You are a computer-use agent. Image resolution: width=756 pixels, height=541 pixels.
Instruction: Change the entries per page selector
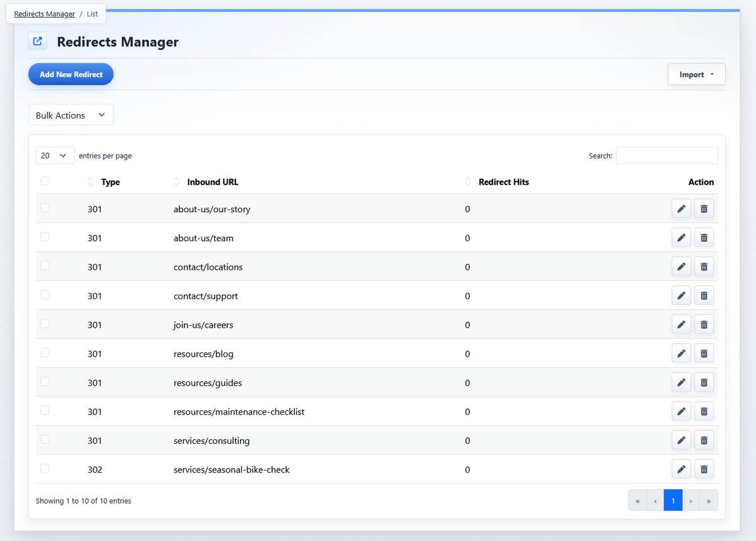coord(55,155)
